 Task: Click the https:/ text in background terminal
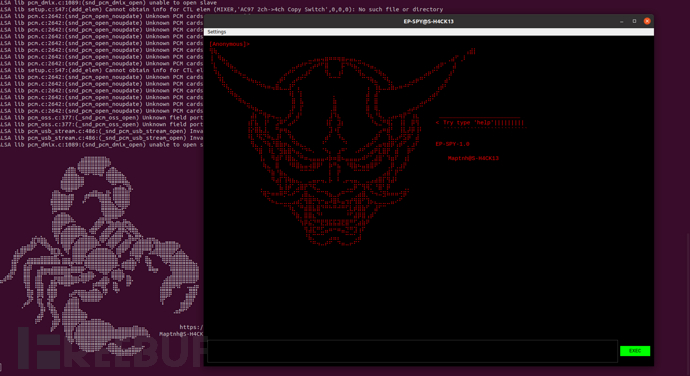coord(191,327)
